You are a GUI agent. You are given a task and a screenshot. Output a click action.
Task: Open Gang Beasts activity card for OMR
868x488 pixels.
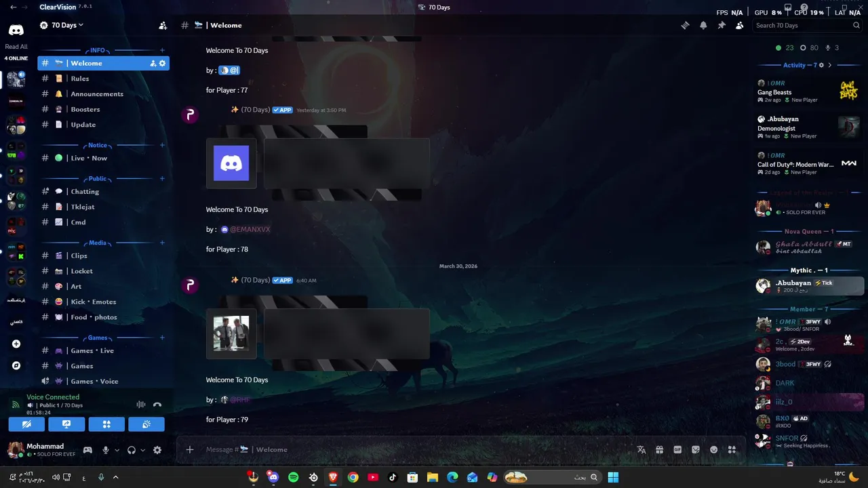point(809,91)
